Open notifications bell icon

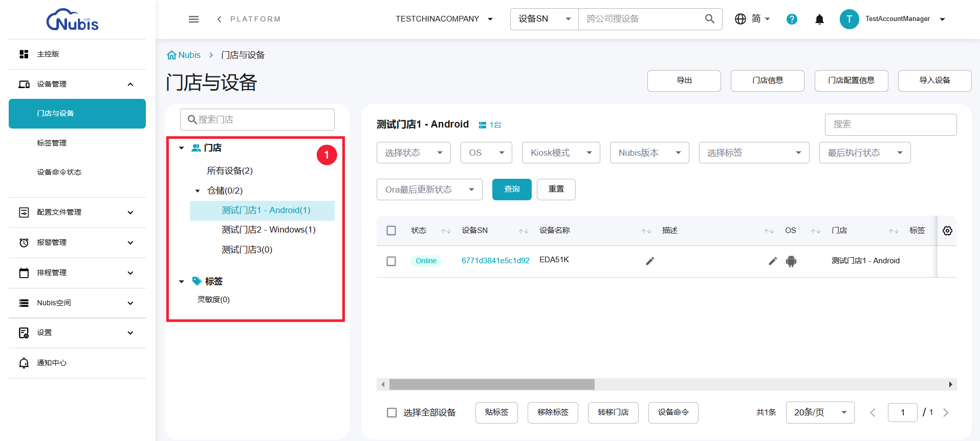click(x=819, y=19)
